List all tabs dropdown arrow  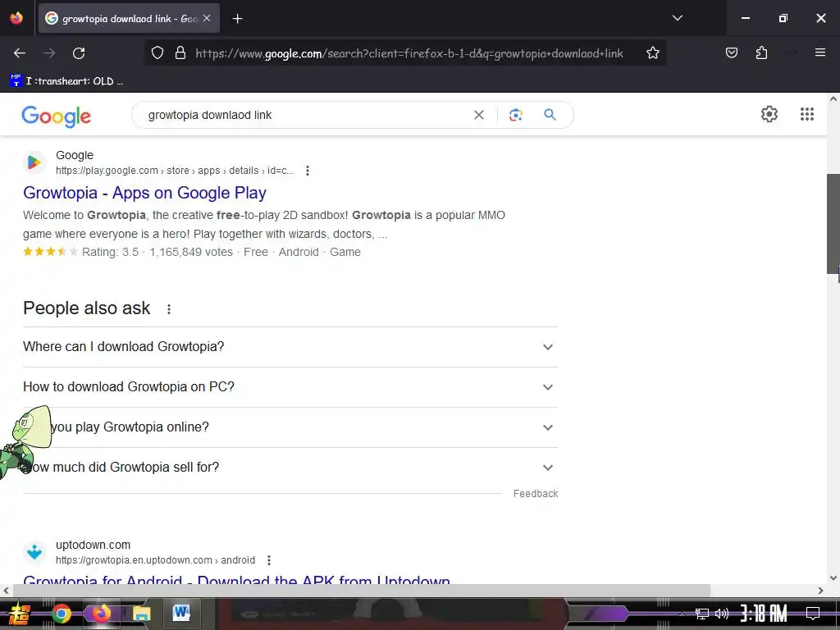click(x=677, y=18)
